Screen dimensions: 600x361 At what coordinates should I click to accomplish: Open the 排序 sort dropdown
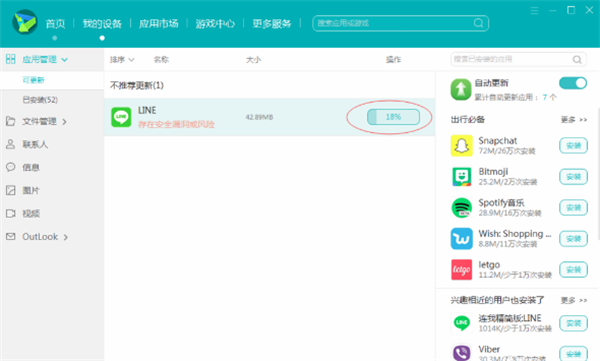click(122, 60)
